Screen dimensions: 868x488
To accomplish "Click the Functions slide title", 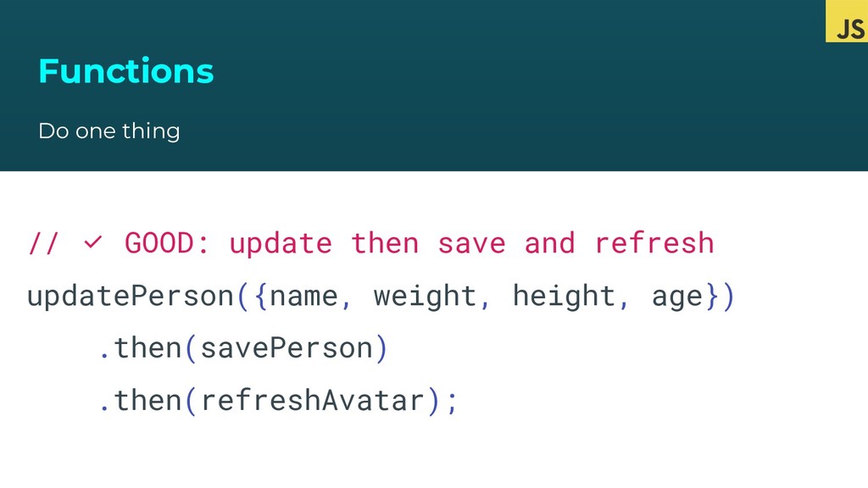I will (x=126, y=71).
